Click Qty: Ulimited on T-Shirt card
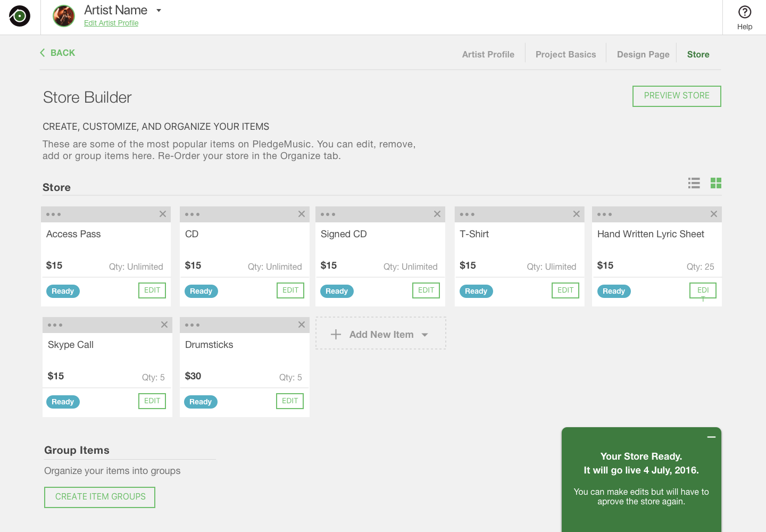 [552, 267]
